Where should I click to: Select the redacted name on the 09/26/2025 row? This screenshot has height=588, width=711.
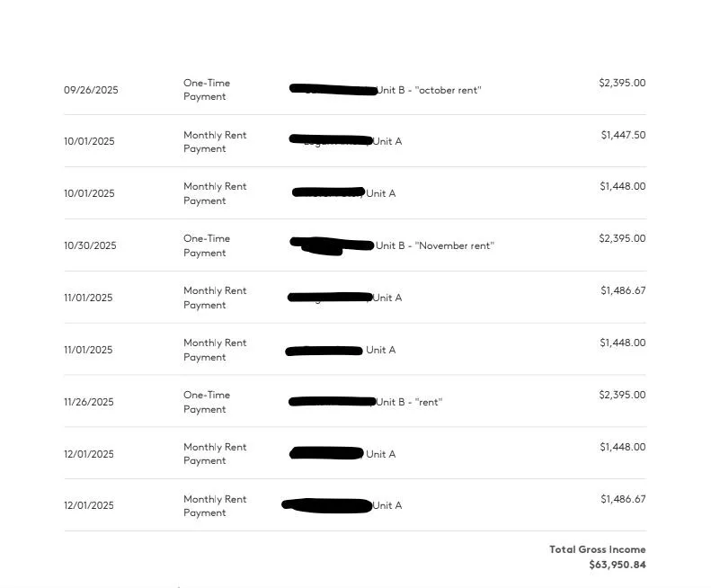coord(333,89)
